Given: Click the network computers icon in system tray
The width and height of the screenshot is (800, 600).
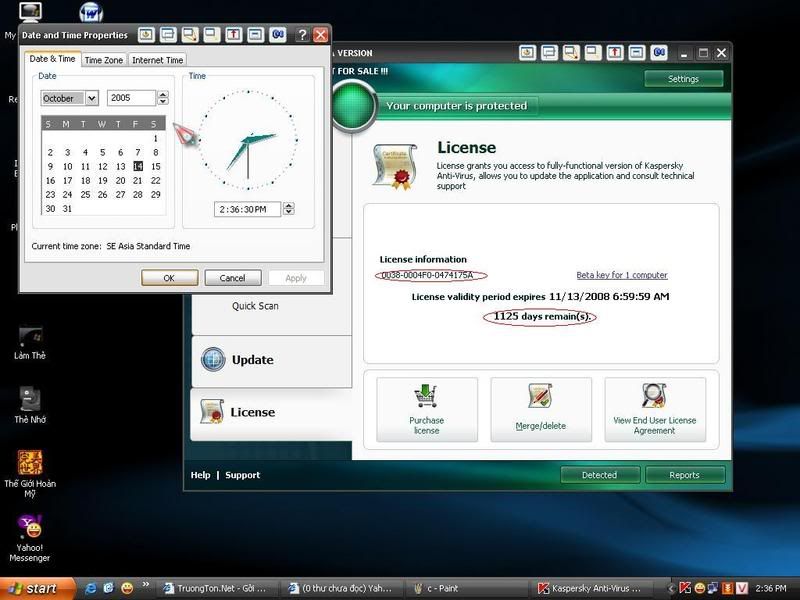Looking at the screenshot, I should 713,588.
